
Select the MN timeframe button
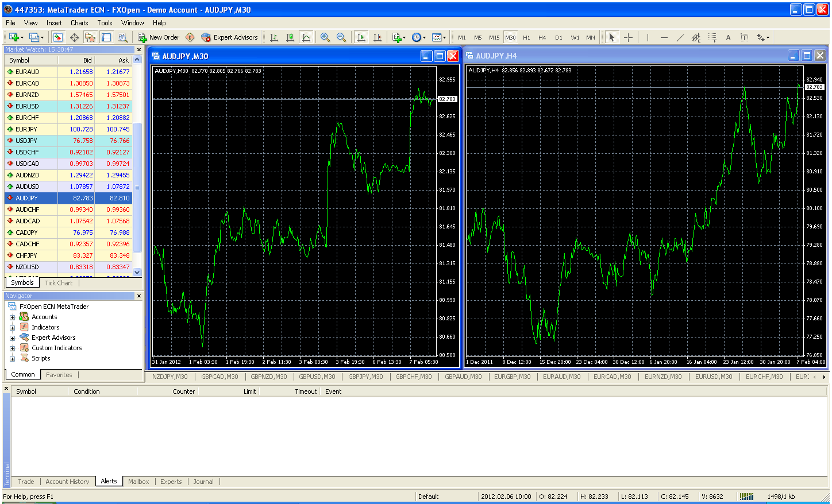coord(591,37)
